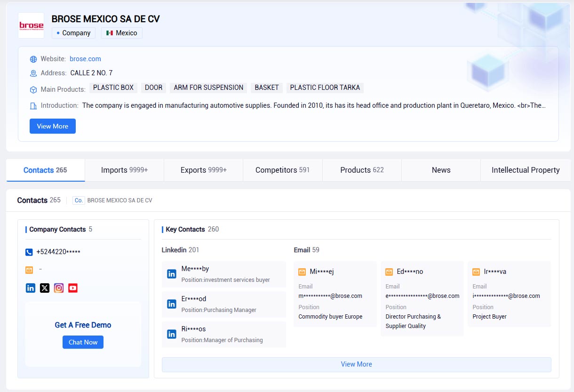Switch to the Imports tab
The width and height of the screenshot is (574, 392).
point(125,170)
